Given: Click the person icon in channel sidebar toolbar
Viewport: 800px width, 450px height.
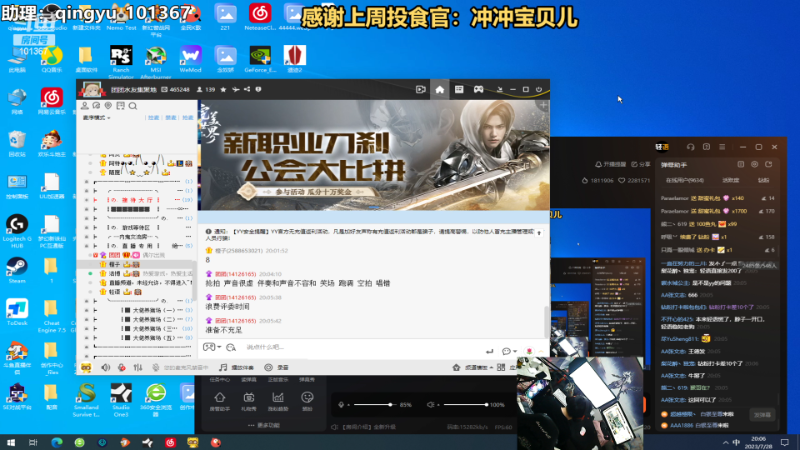Looking at the screenshot, I should pos(85,106).
